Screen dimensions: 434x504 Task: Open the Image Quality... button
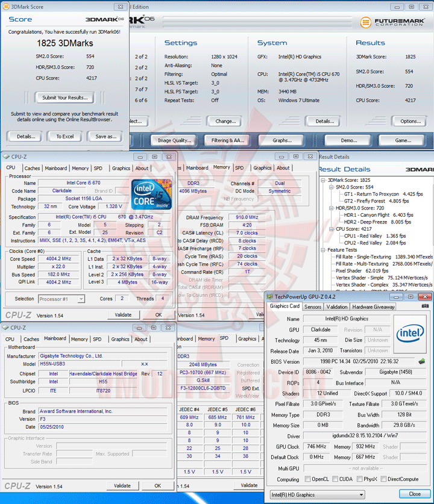(x=174, y=140)
